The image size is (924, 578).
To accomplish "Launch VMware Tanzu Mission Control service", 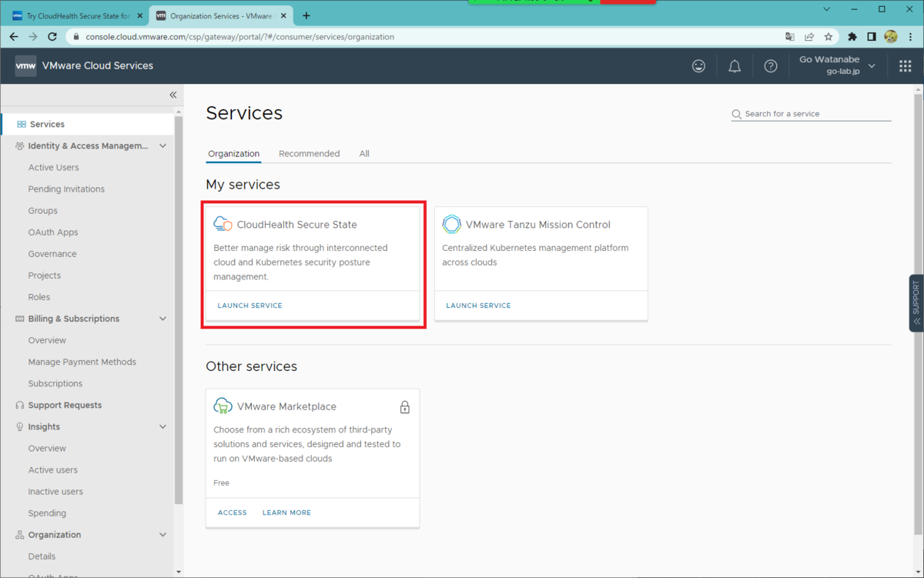I will click(478, 306).
